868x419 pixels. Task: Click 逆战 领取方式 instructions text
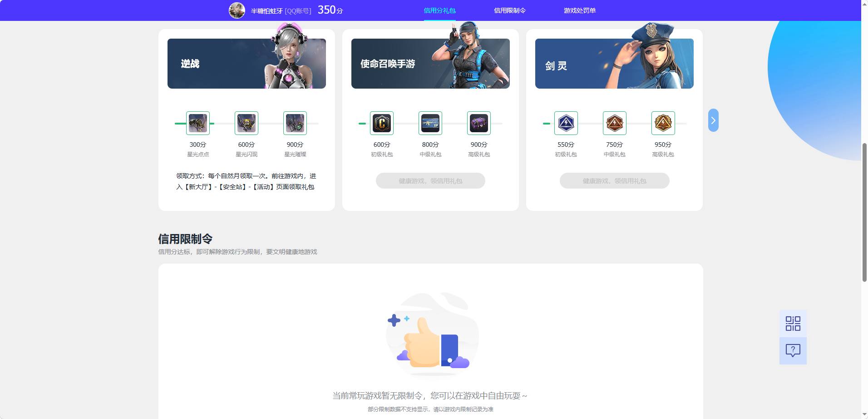tap(247, 181)
